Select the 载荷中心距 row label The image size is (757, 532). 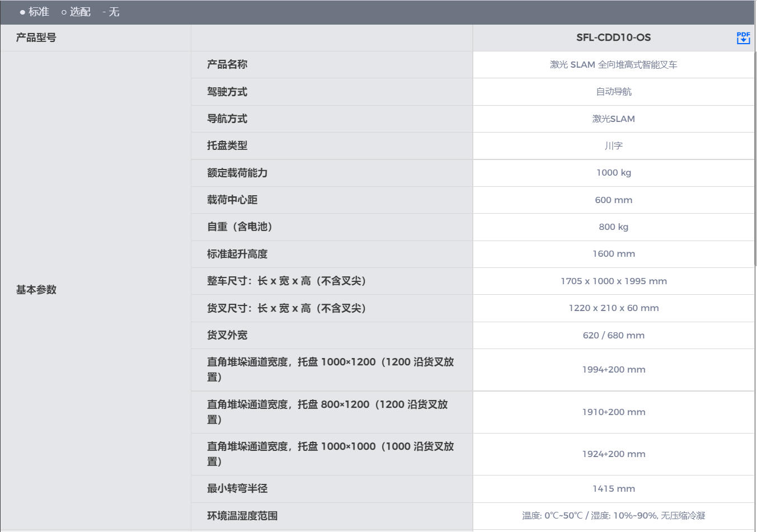[232, 200]
